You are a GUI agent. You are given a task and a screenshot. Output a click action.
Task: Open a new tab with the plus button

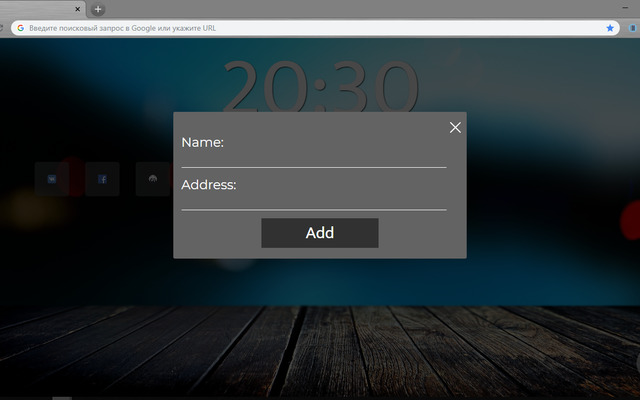point(98,9)
